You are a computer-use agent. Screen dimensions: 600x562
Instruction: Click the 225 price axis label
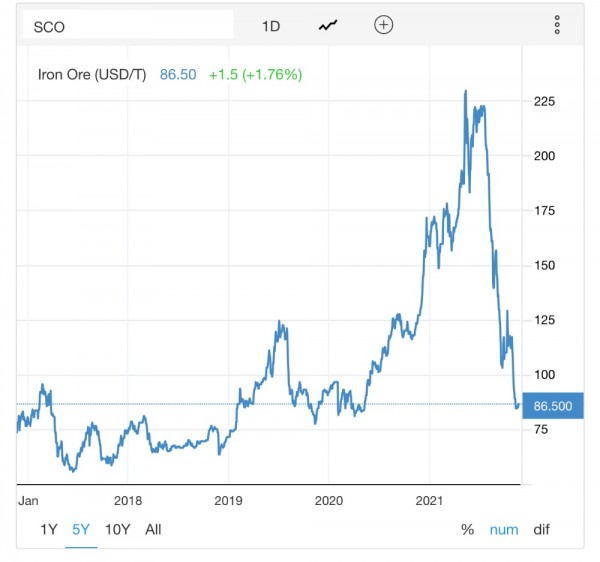coord(544,101)
